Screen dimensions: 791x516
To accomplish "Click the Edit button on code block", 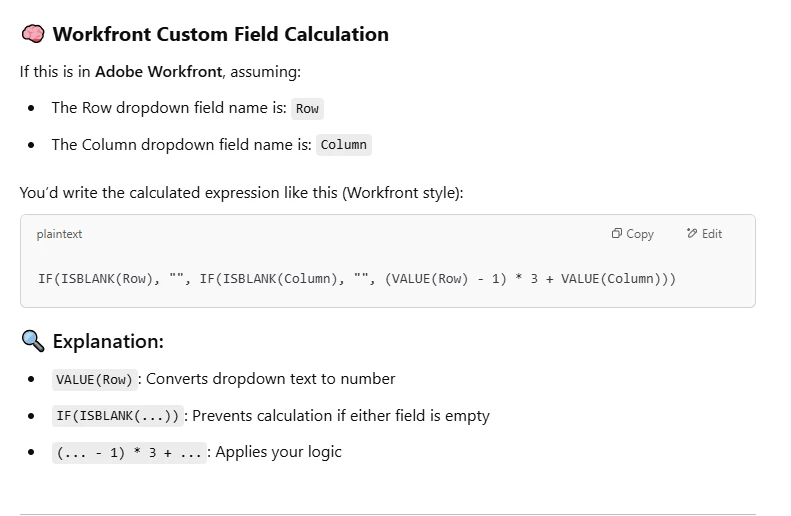I will pyautogui.click(x=704, y=234).
